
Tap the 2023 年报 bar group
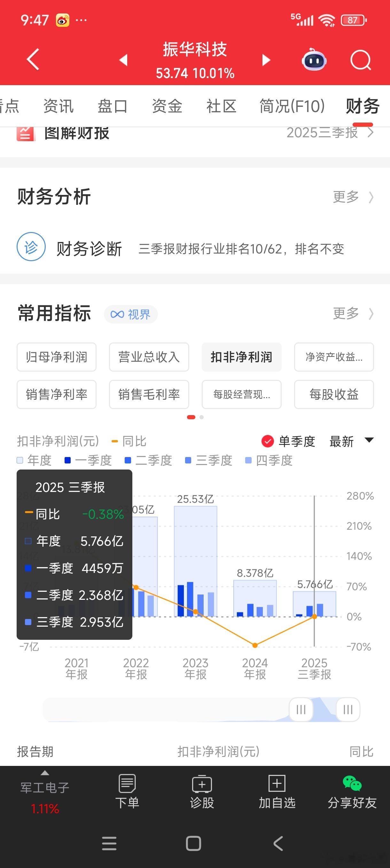point(196,561)
